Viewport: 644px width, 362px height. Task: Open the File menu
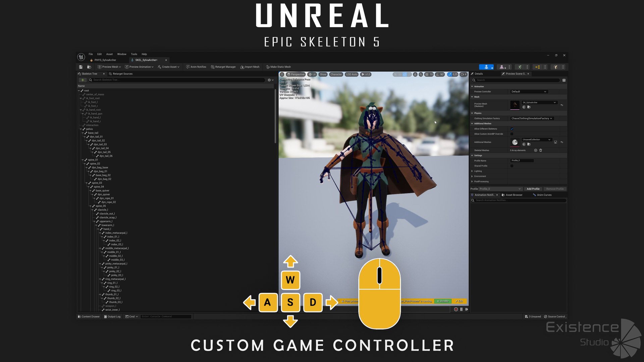coord(91,54)
